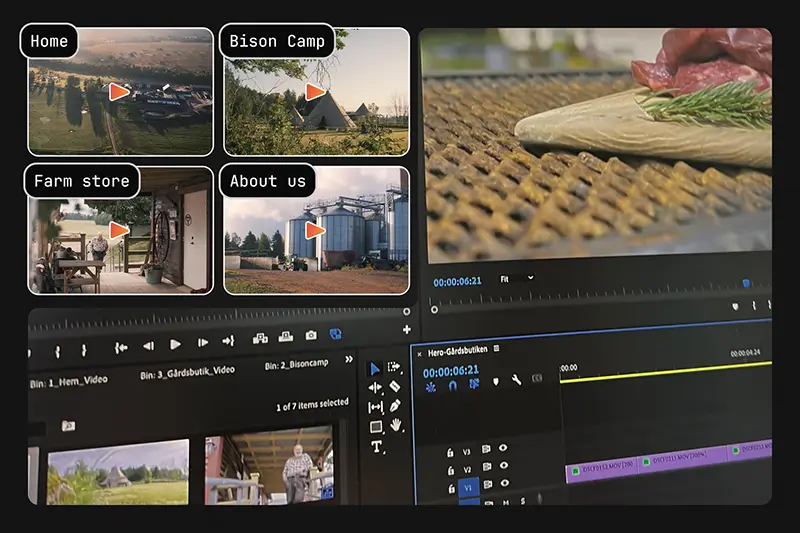Toggle snapping magnet in the timeline
Image resolution: width=800 pixels, height=533 pixels.
[x=452, y=386]
